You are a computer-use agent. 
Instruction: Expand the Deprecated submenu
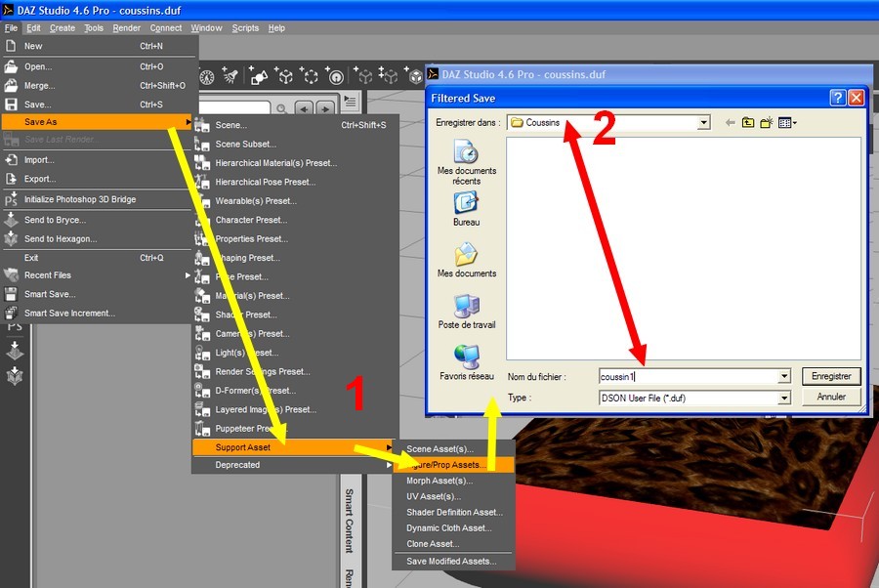294,465
